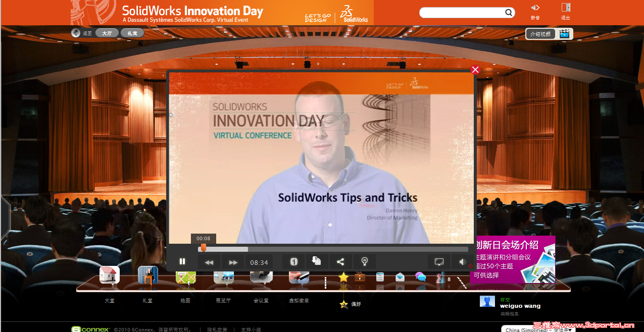Close the video player popup
This screenshot has width=644, height=332.
475,70
